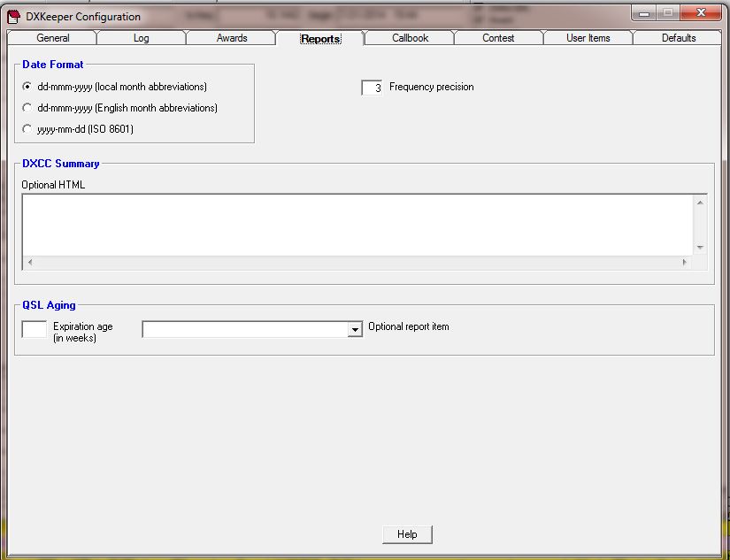Screen dimensions: 730x560
Task: Click the Optional HTML horizontal scroll right arrow
Action: 684,262
